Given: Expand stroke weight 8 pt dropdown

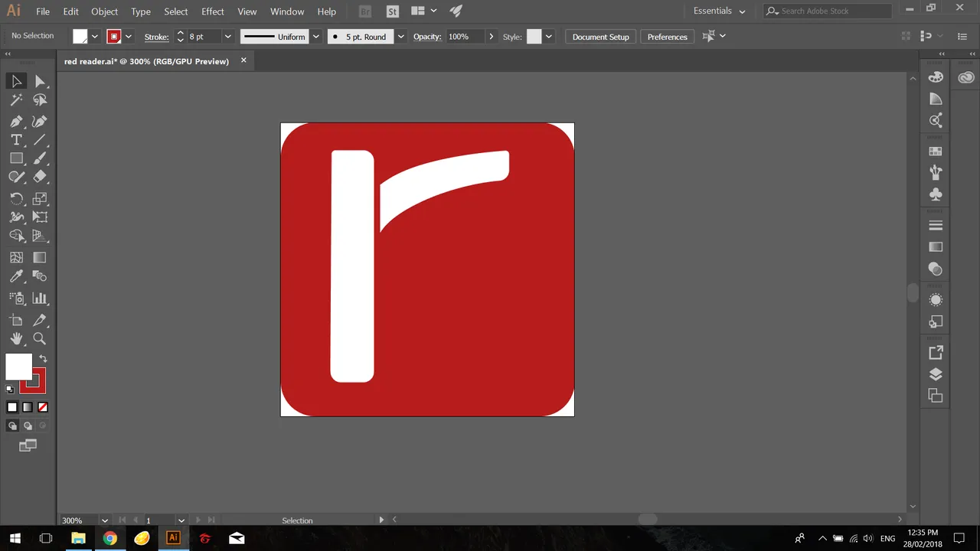Looking at the screenshot, I should coord(227,37).
